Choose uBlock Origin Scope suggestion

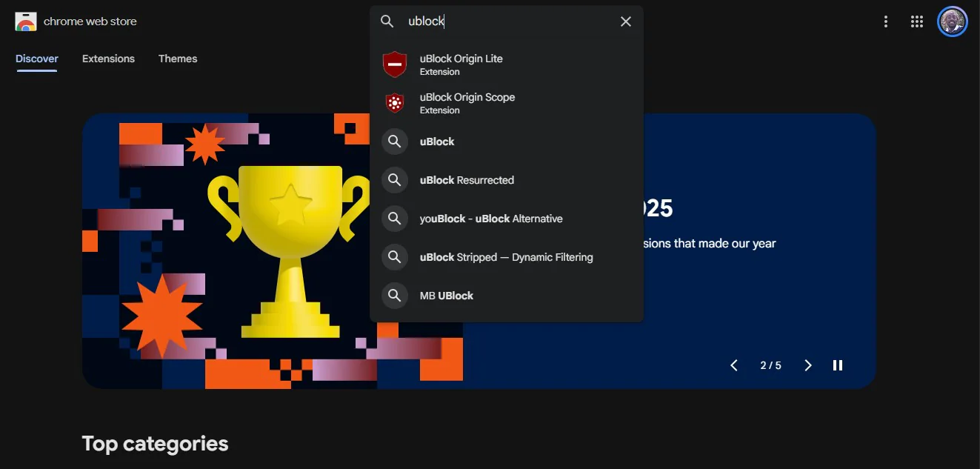(x=507, y=103)
